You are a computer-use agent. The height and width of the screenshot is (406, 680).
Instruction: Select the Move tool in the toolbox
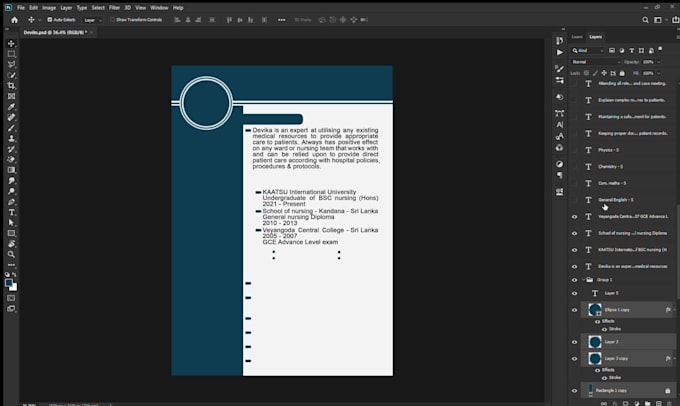coord(11,43)
